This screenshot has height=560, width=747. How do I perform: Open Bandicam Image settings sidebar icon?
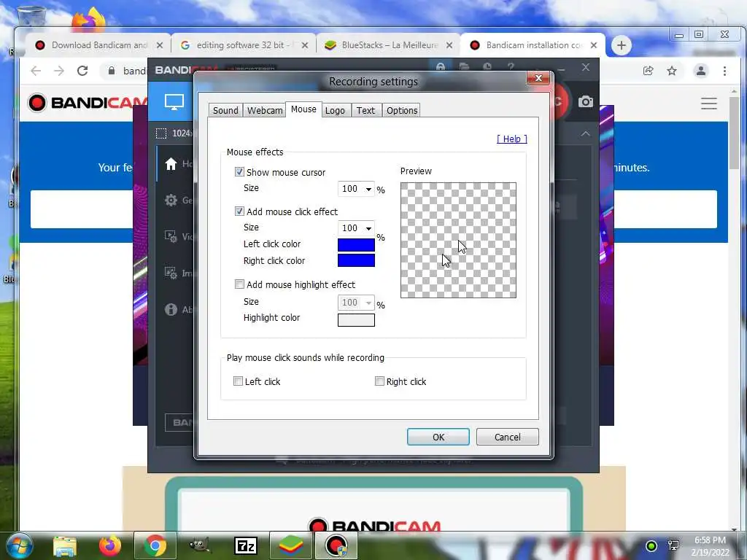(171, 273)
